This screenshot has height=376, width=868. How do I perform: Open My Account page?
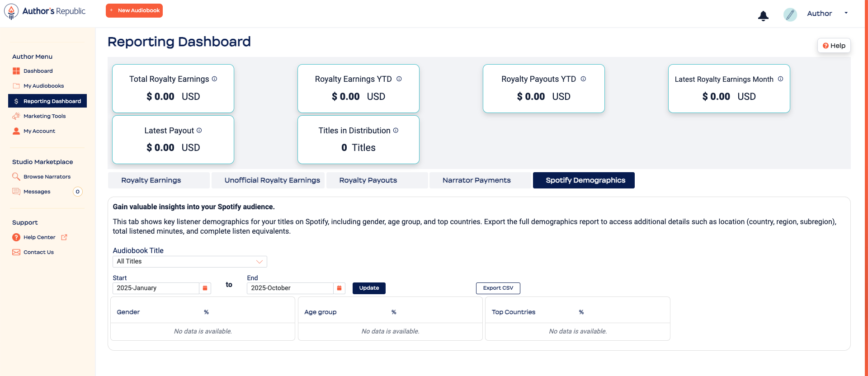pos(39,131)
